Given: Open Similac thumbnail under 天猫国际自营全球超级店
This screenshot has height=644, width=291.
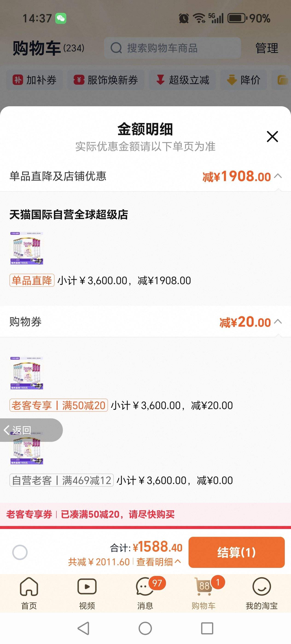Looking at the screenshot, I should coord(27,248).
